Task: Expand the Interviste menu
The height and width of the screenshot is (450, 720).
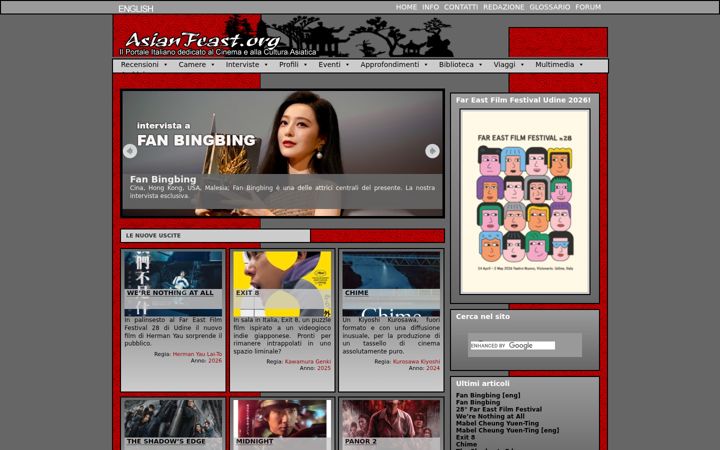Action: (x=246, y=65)
